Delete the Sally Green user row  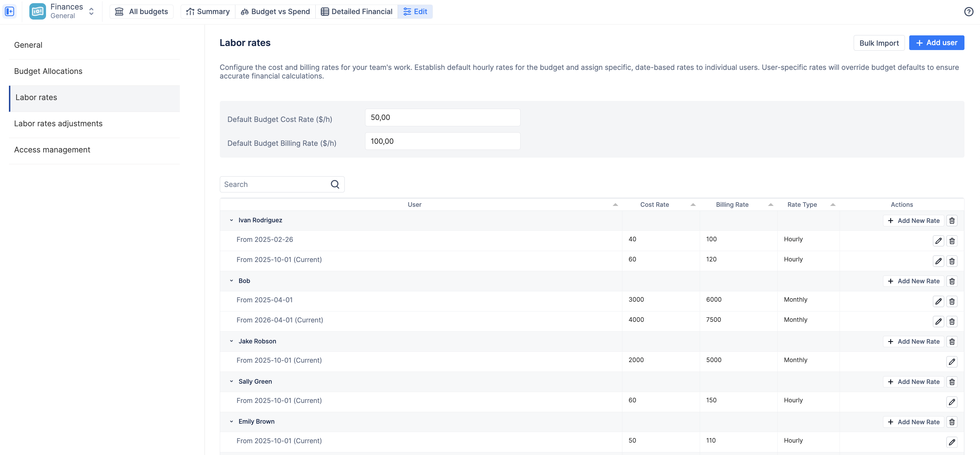[x=952, y=382]
